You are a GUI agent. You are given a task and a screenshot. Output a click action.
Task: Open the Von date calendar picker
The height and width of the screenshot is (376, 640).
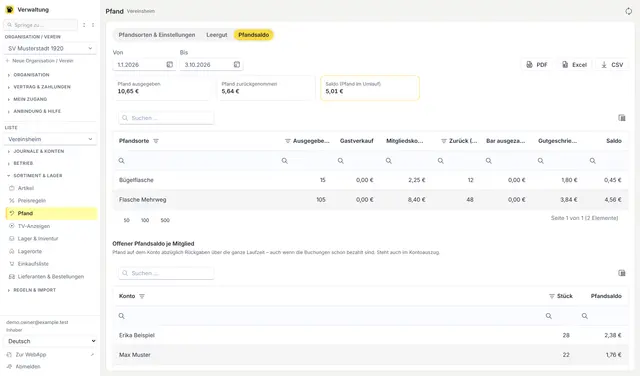coord(169,65)
